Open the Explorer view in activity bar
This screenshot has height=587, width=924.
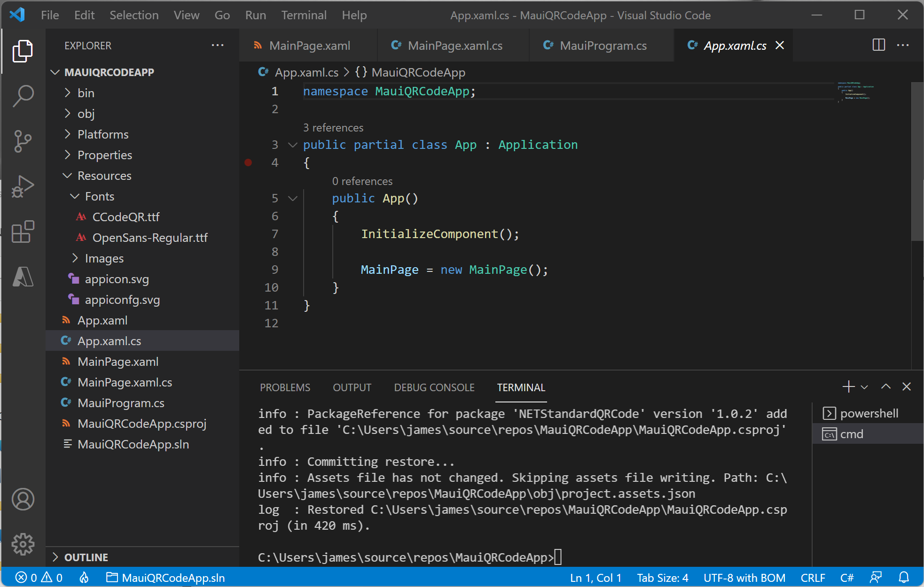23,51
